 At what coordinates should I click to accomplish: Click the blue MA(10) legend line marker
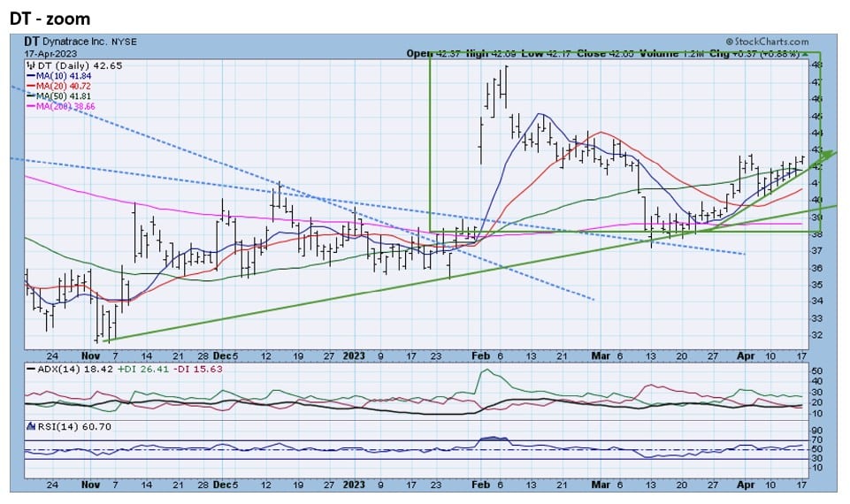pyautogui.click(x=30, y=76)
